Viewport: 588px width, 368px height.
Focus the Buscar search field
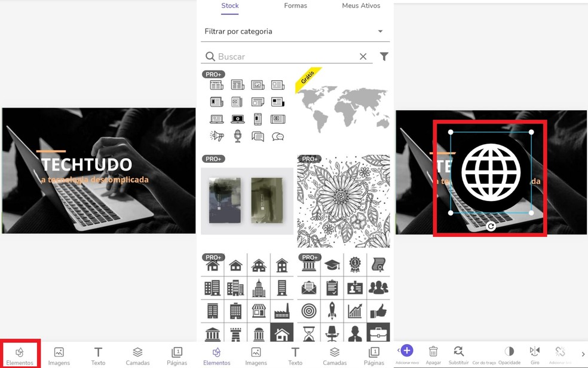tap(287, 56)
